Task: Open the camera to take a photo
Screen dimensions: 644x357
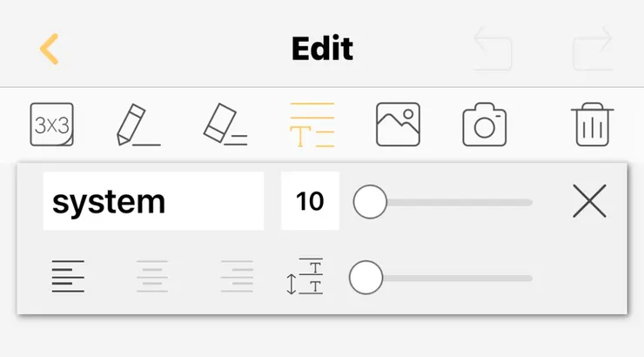Action: pyautogui.click(x=484, y=125)
